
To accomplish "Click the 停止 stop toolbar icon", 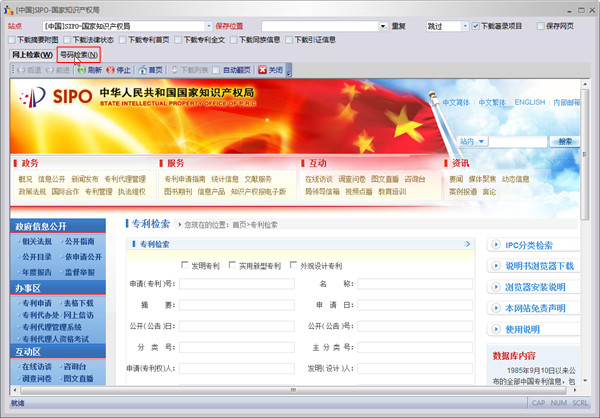I will (111, 70).
